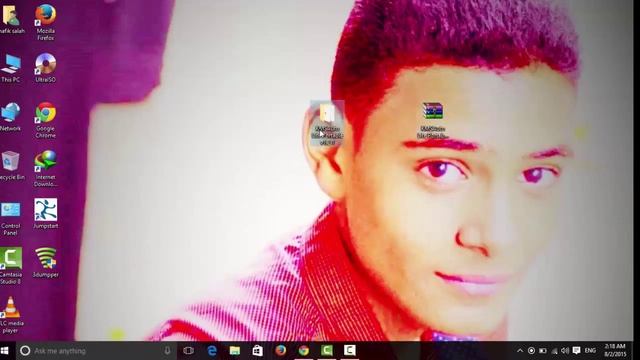
Task: Open the Mozilla Firefox desktop shortcut
Action: click(x=45, y=22)
